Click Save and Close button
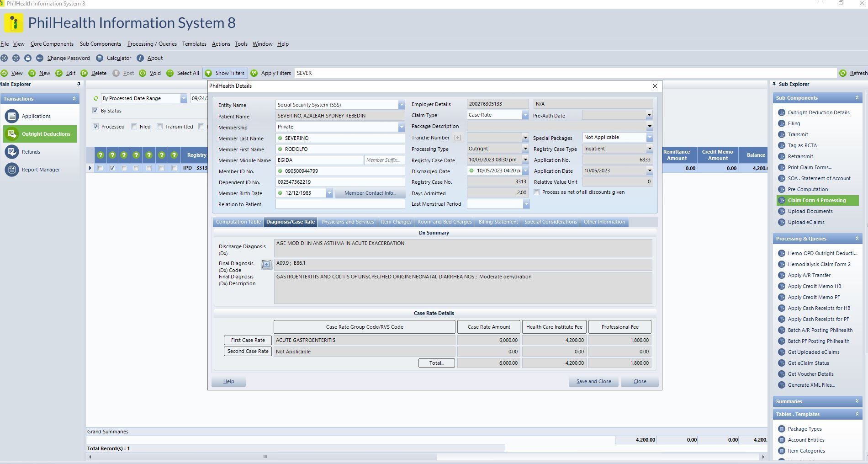Viewport: 868px width, 464px height. [x=593, y=382]
